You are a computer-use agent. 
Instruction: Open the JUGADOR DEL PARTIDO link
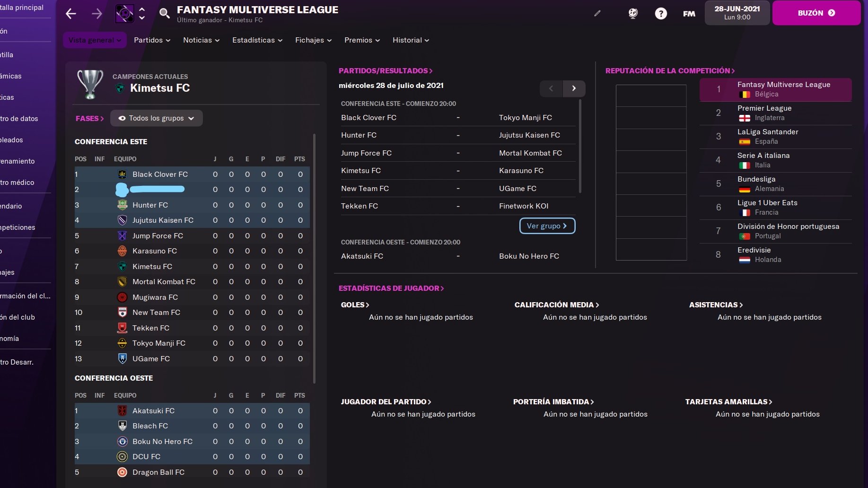click(386, 402)
